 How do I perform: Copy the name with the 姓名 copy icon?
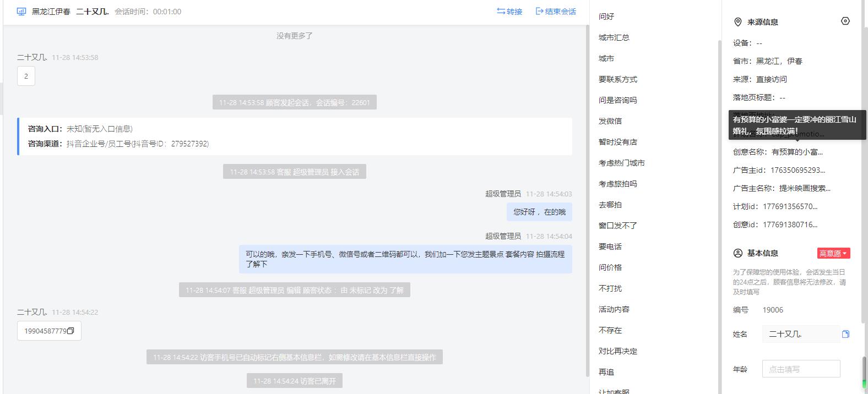click(x=845, y=334)
